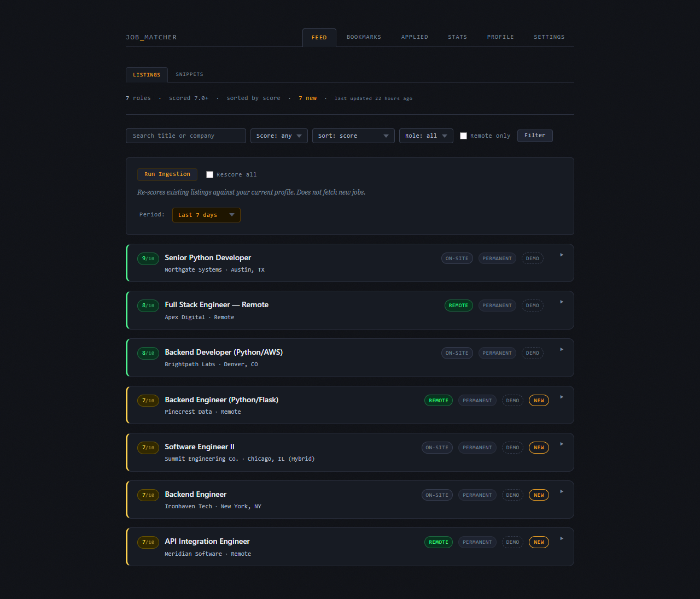
Task: Click the REMOTE pill on Full Stack Engineer listing
Action: [458, 306]
